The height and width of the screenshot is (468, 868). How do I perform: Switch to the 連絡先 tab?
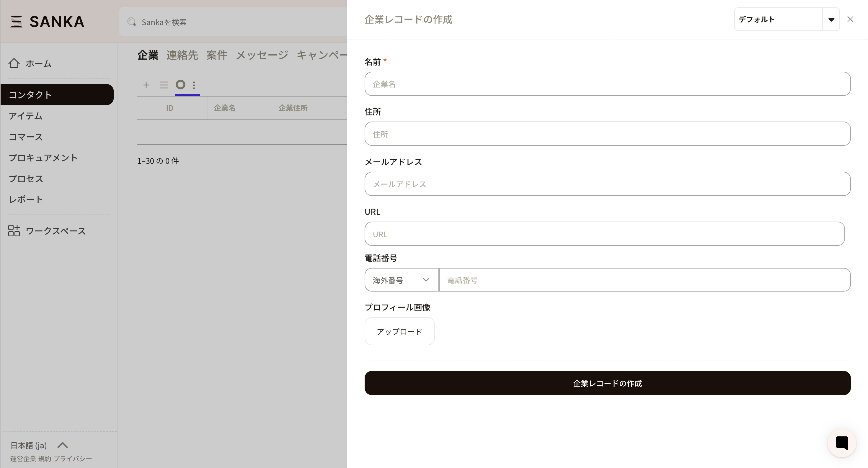click(182, 55)
